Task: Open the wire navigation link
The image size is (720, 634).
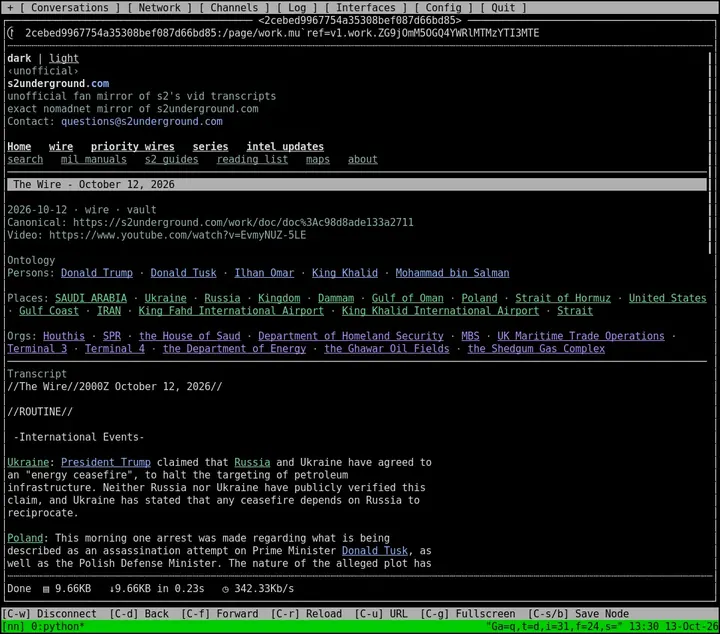Action: click(61, 146)
